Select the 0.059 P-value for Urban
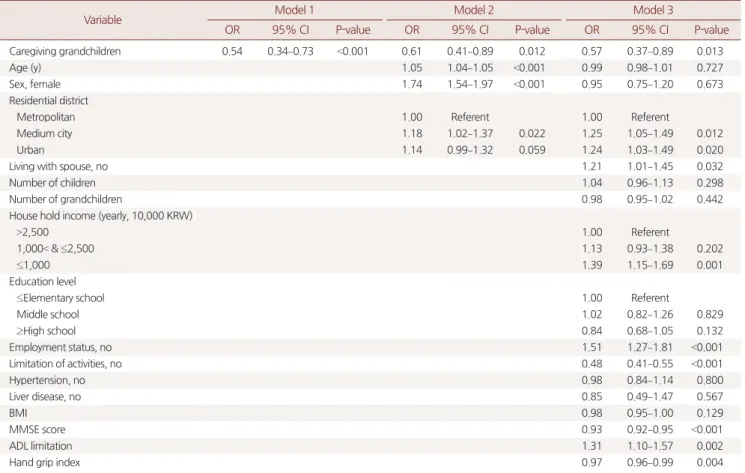745x473 pixels. pos(532,150)
